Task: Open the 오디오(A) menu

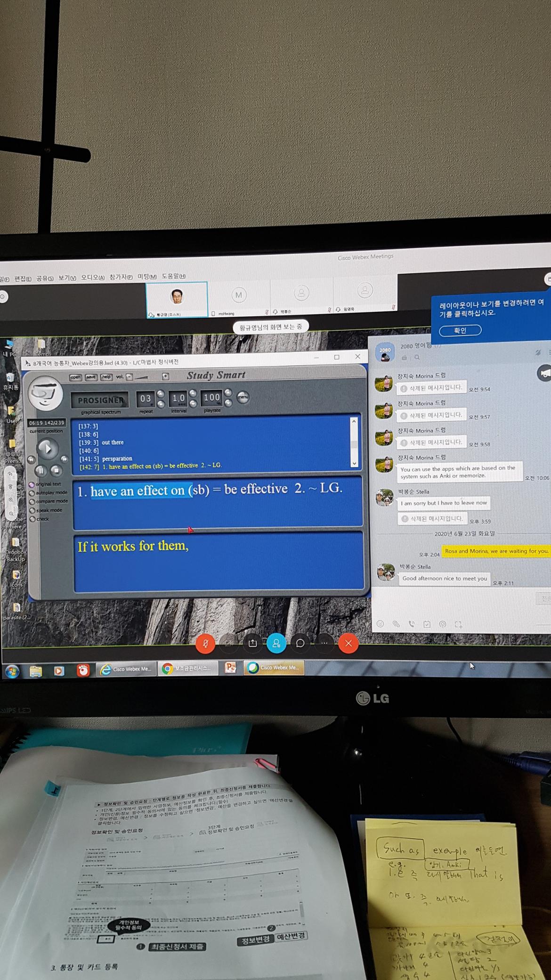Action: coord(92,278)
